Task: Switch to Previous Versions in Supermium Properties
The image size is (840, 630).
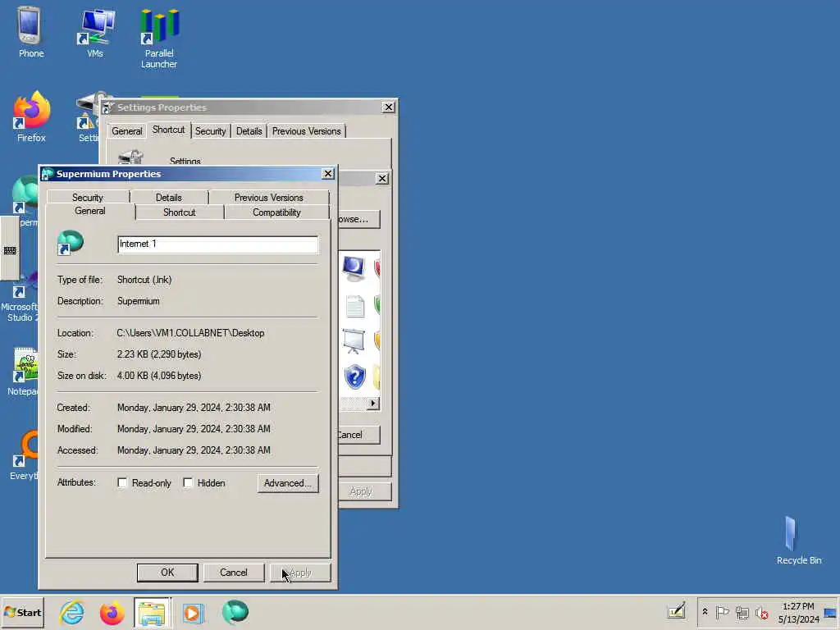Action: (269, 197)
